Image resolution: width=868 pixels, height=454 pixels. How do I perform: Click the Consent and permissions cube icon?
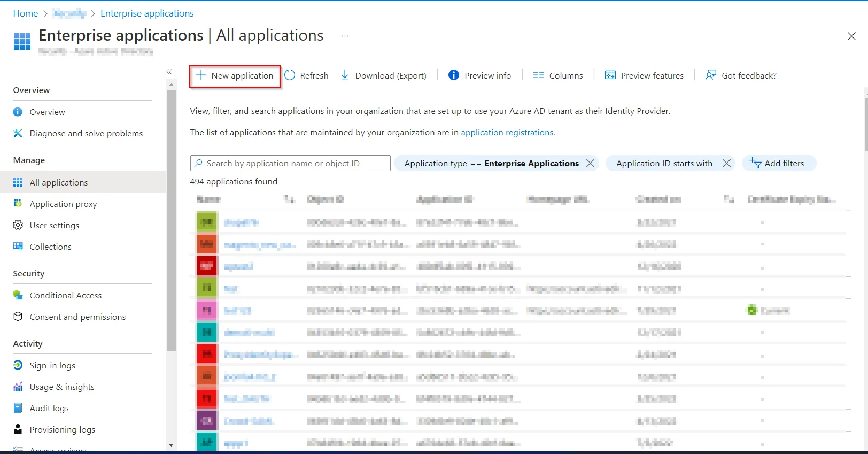(x=18, y=317)
